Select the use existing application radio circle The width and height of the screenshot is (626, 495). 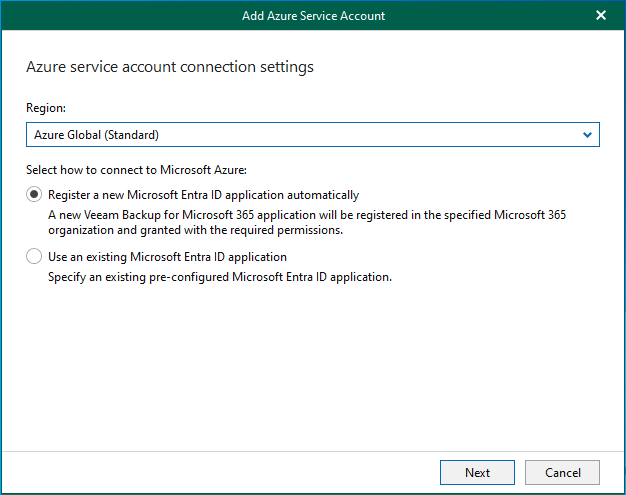tap(35, 257)
